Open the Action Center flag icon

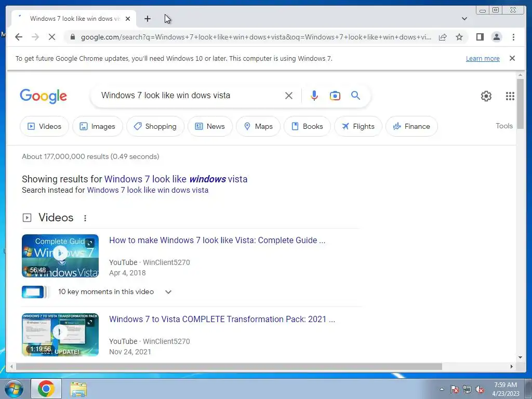coord(454,389)
